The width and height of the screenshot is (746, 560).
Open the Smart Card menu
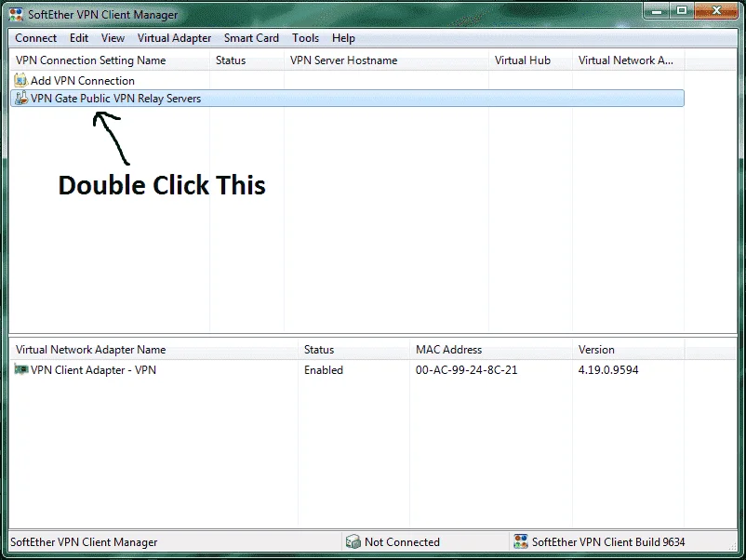point(251,38)
